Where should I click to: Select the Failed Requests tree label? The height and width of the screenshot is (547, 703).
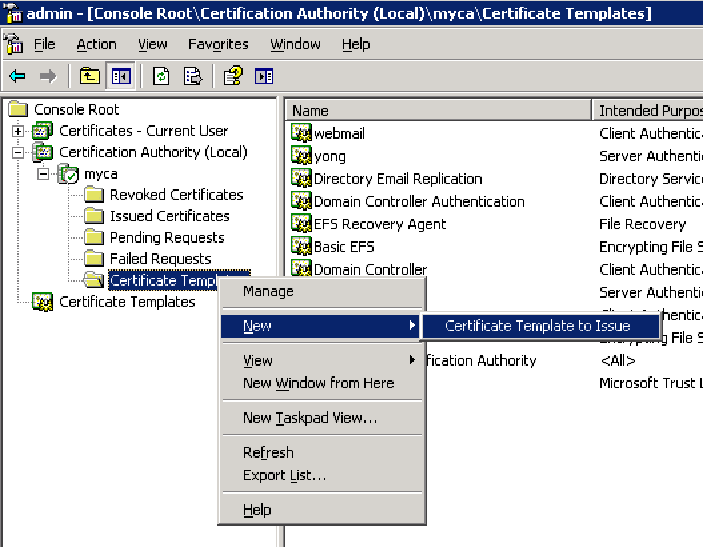[161, 259]
